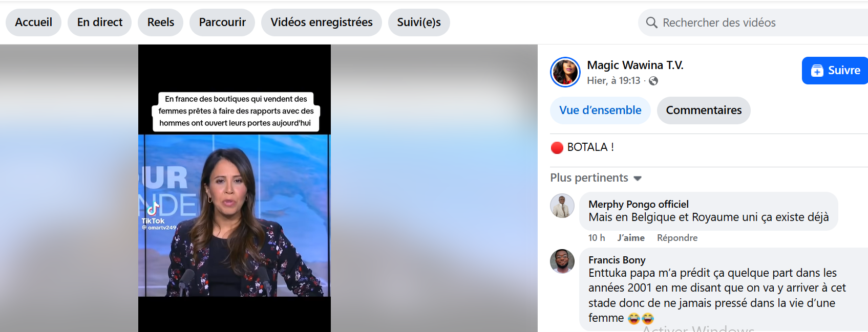This screenshot has width=868, height=332.
Task: Follow Magic Wawina T.V. with Suivre
Action: (835, 71)
